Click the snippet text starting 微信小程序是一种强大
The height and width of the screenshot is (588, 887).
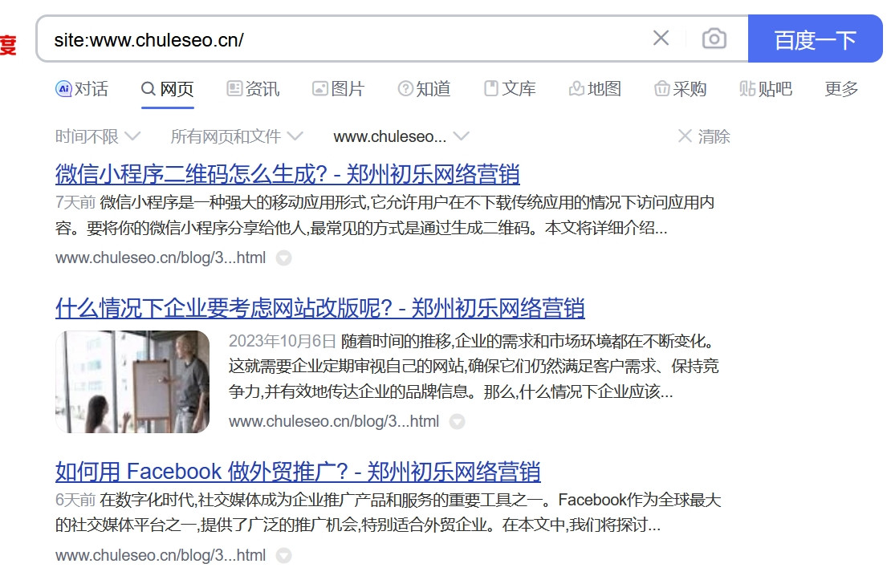pos(385,215)
